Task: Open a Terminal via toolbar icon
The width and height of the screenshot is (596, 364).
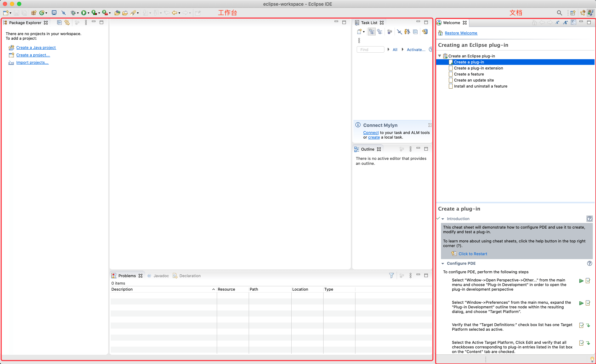Action: tap(54, 13)
